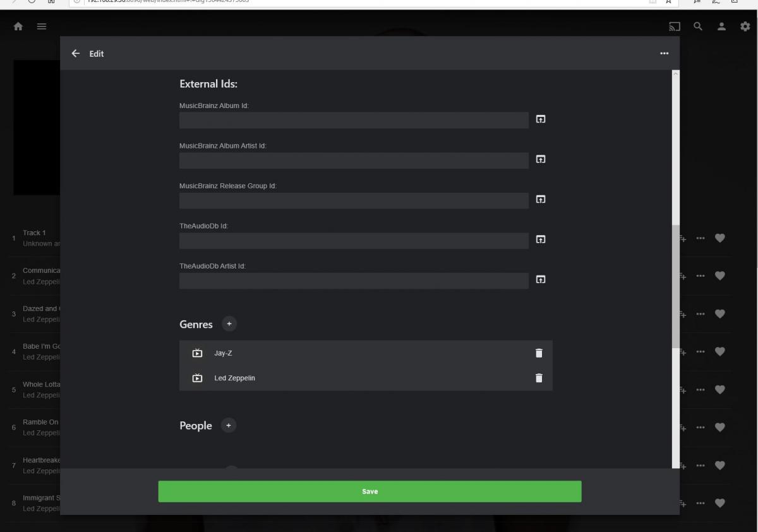The height and width of the screenshot is (532, 758).
Task: Favorite track 3 with heart icon
Action: click(719, 314)
